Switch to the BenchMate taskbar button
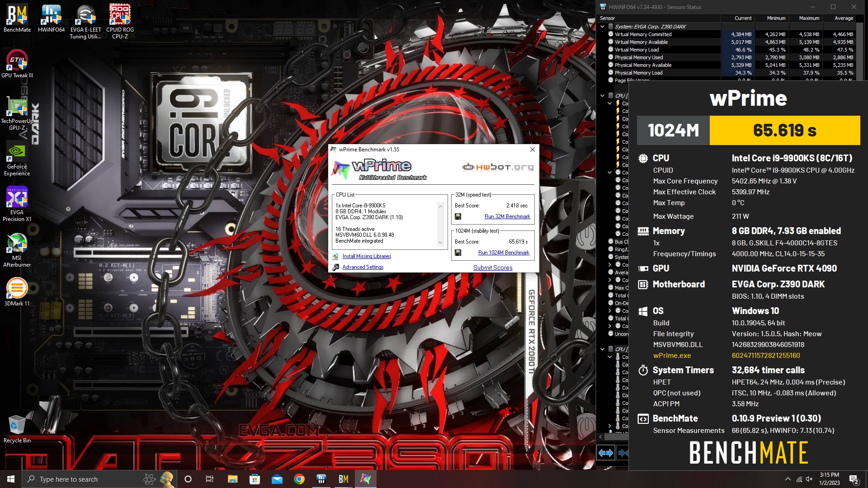Screen dimensions: 868x488 [343, 479]
